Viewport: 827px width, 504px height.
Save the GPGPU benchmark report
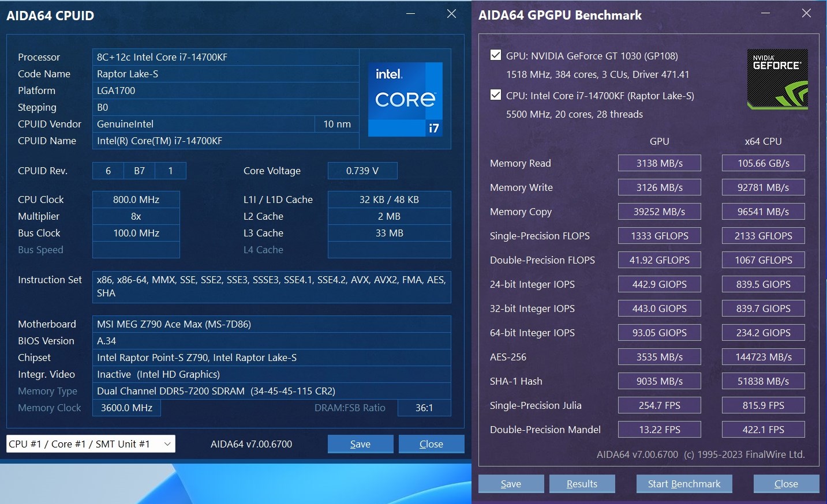[511, 484]
